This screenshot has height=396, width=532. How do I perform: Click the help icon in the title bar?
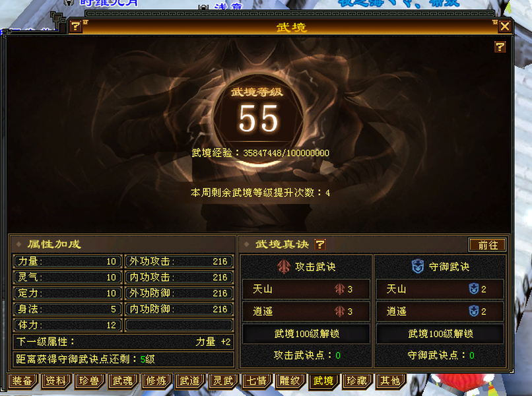tap(76, 26)
